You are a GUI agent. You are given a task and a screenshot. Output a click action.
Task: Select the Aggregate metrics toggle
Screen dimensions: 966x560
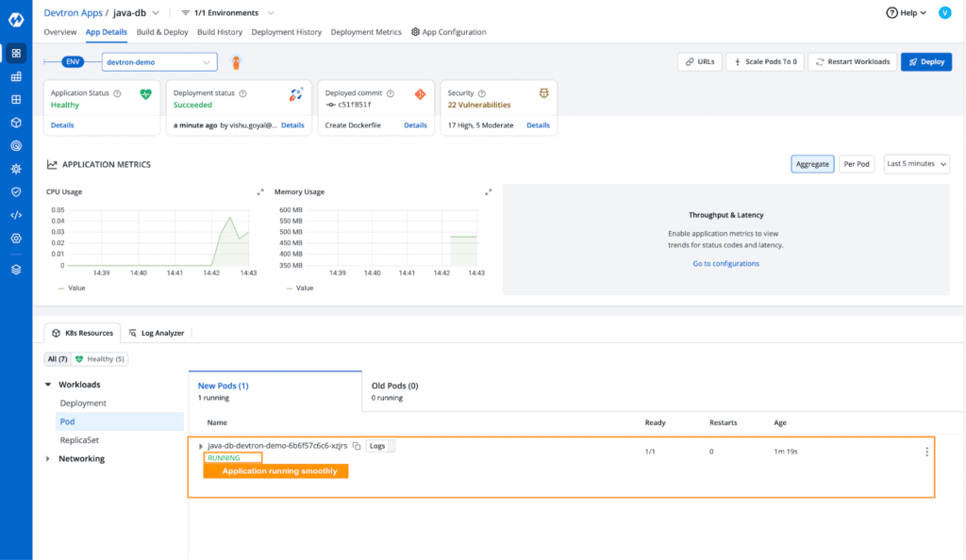click(x=812, y=163)
